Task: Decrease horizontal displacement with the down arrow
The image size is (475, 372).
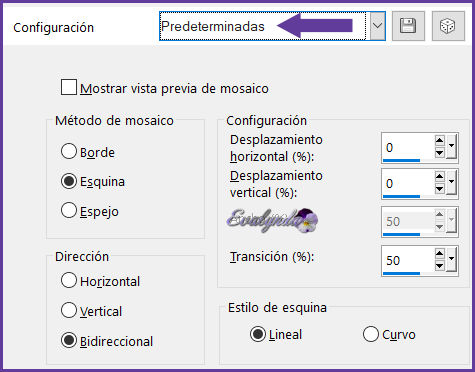Action: click(x=440, y=153)
